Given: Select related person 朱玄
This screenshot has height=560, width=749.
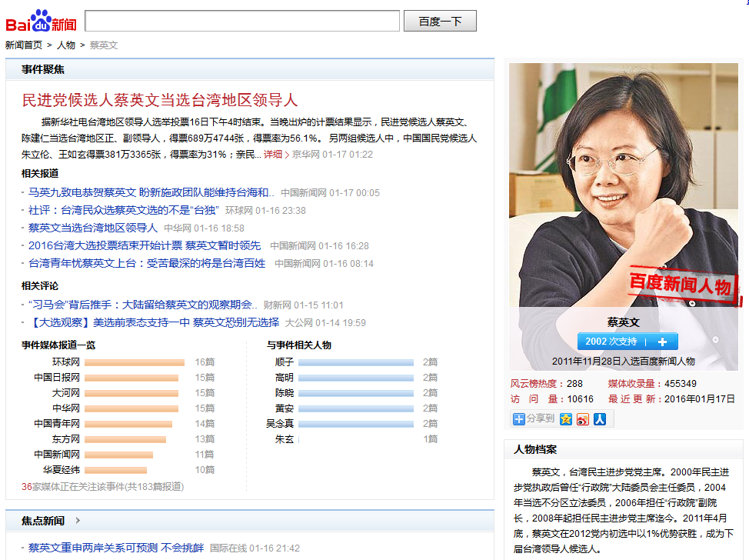Looking at the screenshot, I should 285,438.
